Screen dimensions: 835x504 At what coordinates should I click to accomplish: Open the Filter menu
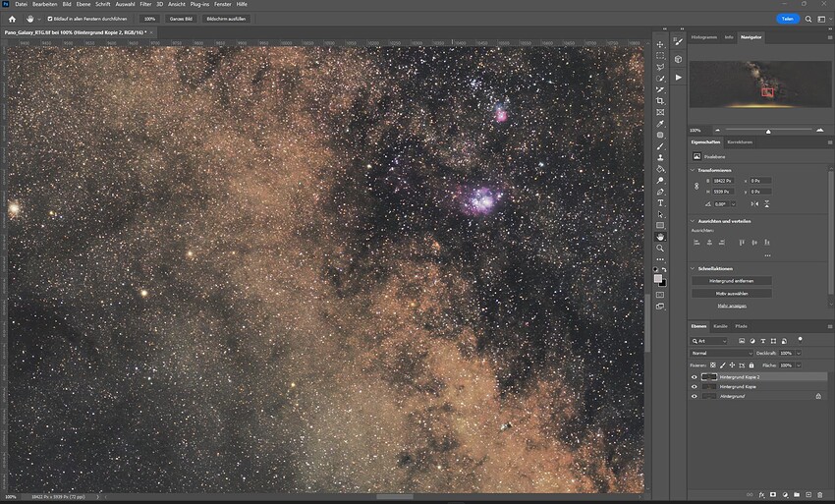tap(145, 4)
